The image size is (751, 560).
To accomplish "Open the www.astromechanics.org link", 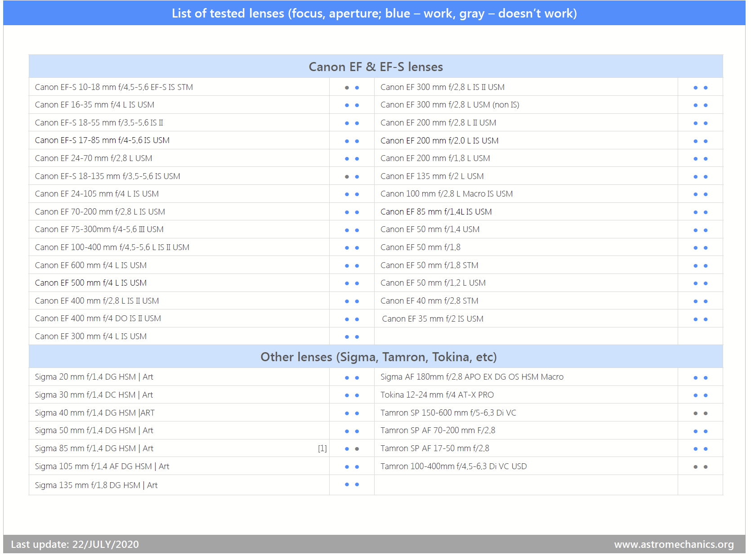I will click(674, 544).
